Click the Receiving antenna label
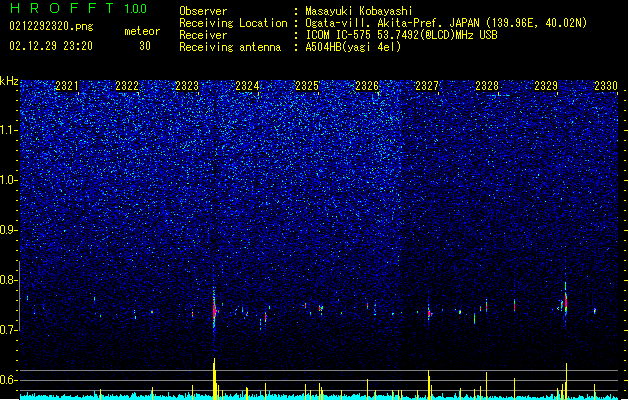This screenshot has width=629, height=400. coord(230,47)
